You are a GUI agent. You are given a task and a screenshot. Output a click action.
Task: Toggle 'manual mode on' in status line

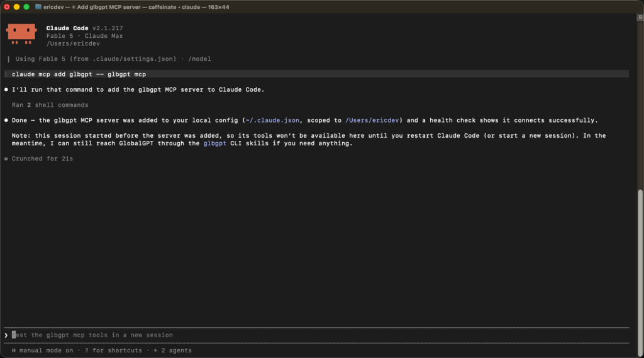click(46, 350)
